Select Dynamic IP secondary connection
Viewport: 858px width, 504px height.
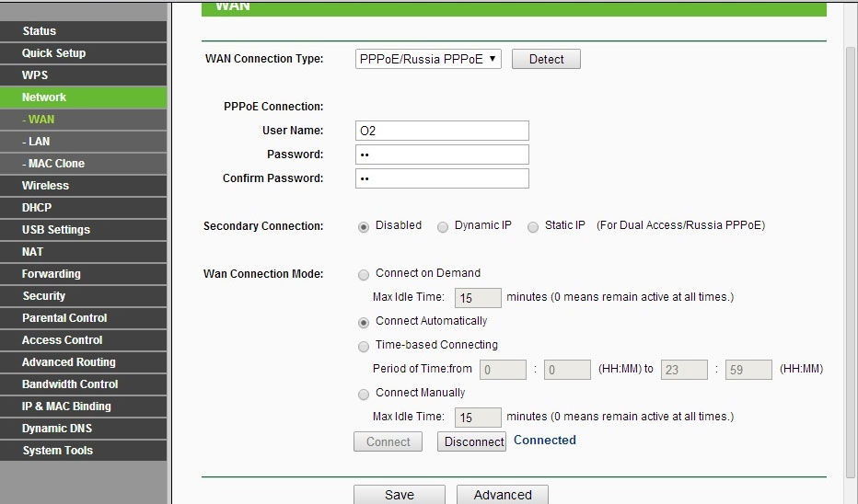pos(443,227)
